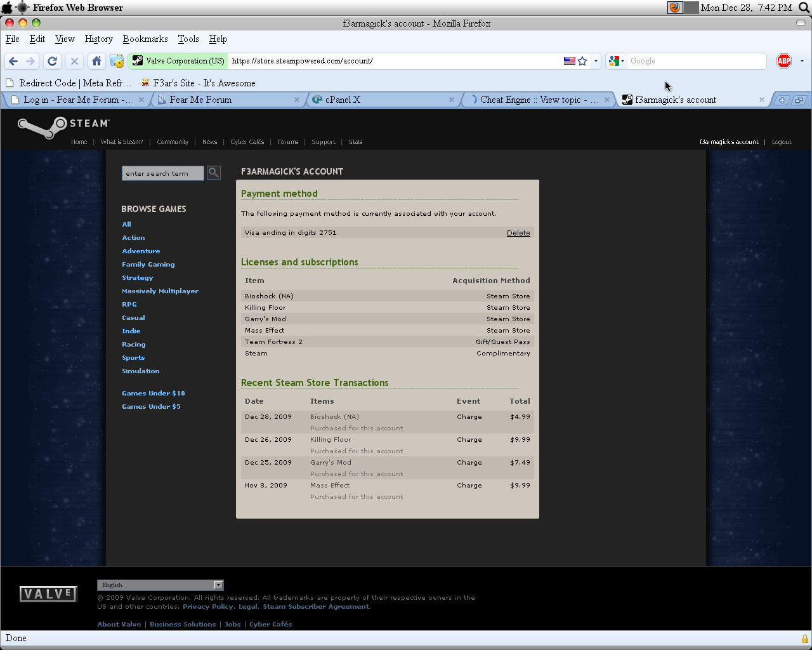Click the Stop loading X icon
Viewport: 812px width, 650px height.
click(74, 61)
